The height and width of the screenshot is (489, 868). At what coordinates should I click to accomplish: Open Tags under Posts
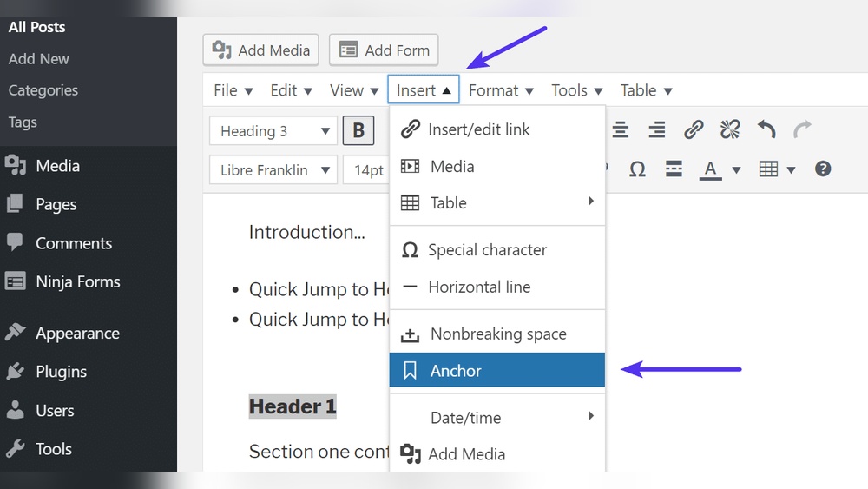(23, 122)
